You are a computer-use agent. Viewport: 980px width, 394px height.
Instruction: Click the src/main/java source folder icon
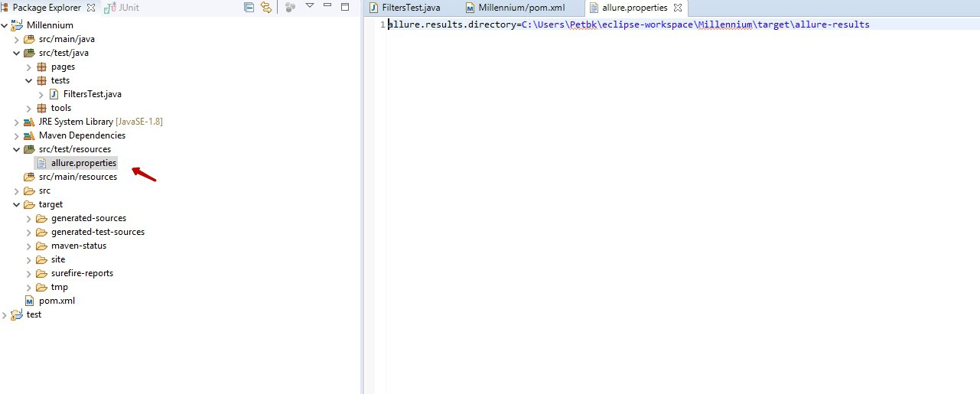29,39
